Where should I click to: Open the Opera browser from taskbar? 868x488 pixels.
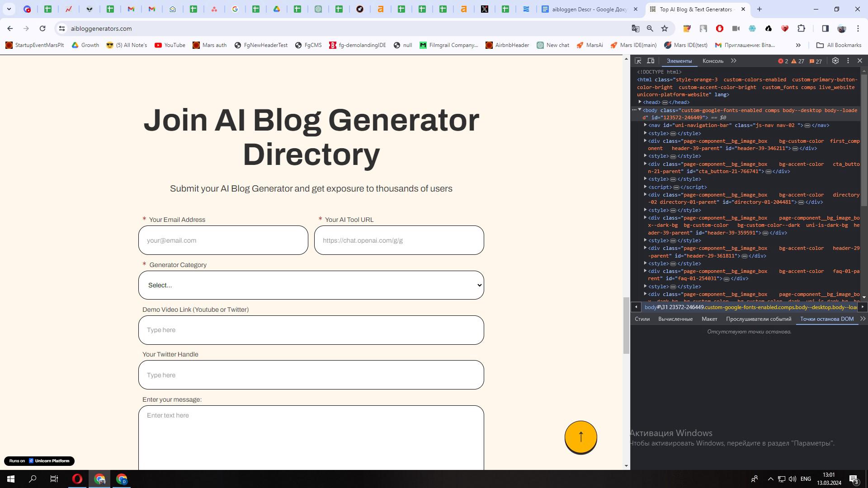[77, 479]
